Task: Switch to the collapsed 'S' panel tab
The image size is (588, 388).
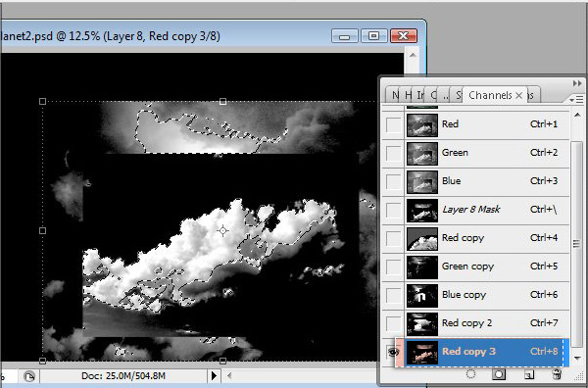Action: point(458,95)
